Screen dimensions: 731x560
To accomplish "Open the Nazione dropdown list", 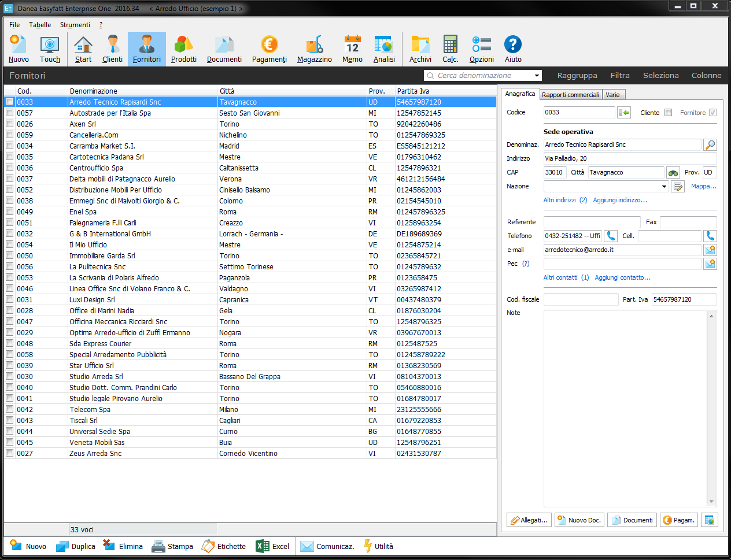I will coord(664,187).
